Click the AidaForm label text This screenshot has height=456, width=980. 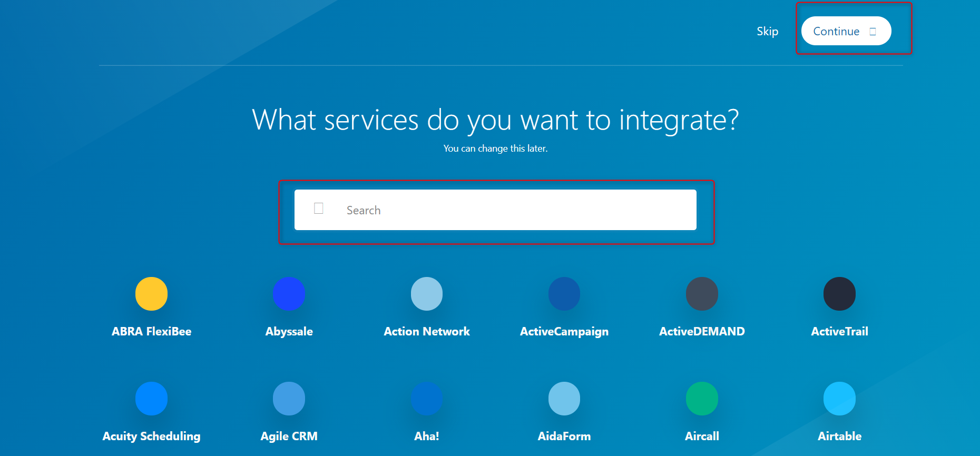point(564,437)
